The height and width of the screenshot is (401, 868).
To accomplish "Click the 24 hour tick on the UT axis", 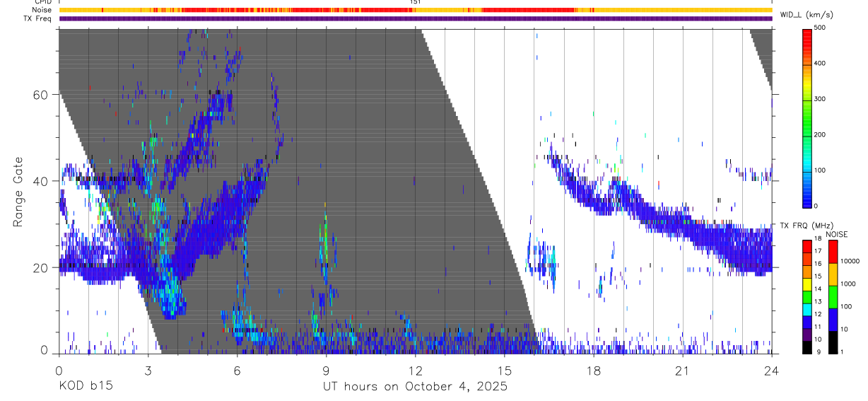I will coord(771,369).
